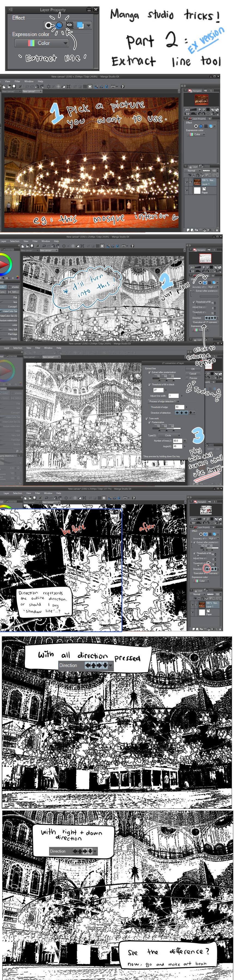Click Execution of LT conversion button
Image resolution: width=234 pixels, height=980 pixels.
[x=205, y=322]
